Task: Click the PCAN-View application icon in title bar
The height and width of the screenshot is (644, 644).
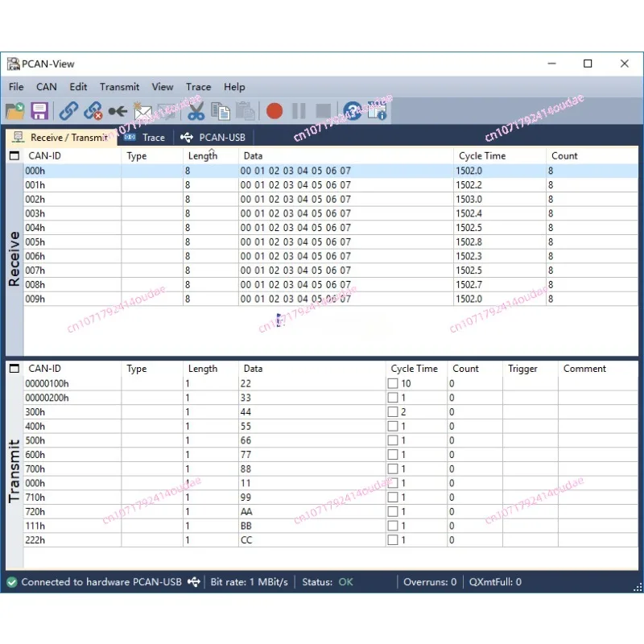Action: pos(13,64)
